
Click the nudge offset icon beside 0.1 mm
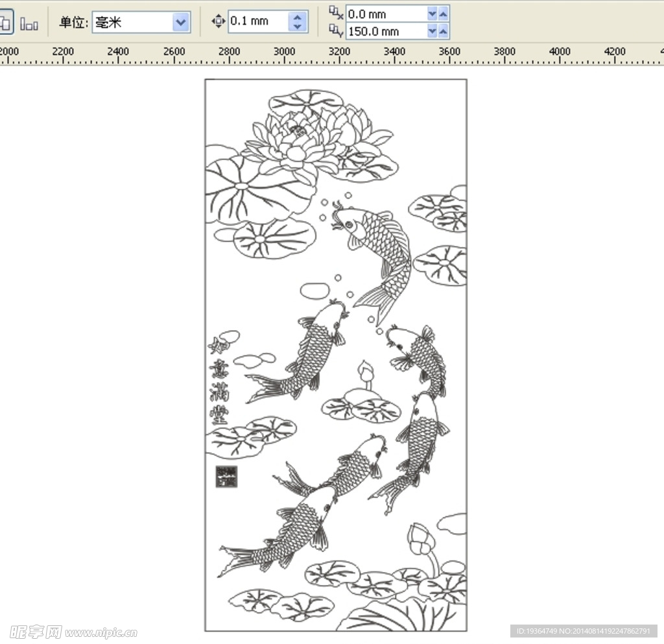(x=219, y=21)
